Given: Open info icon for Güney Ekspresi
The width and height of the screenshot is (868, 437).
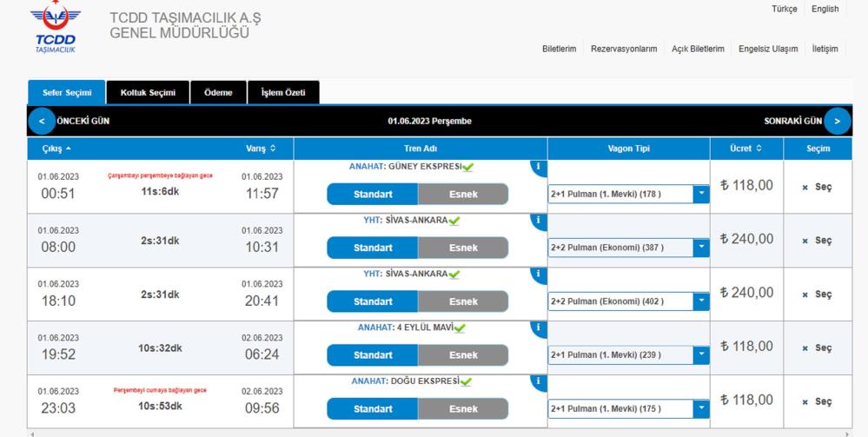Looking at the screenshot, I should coord(538,167).
